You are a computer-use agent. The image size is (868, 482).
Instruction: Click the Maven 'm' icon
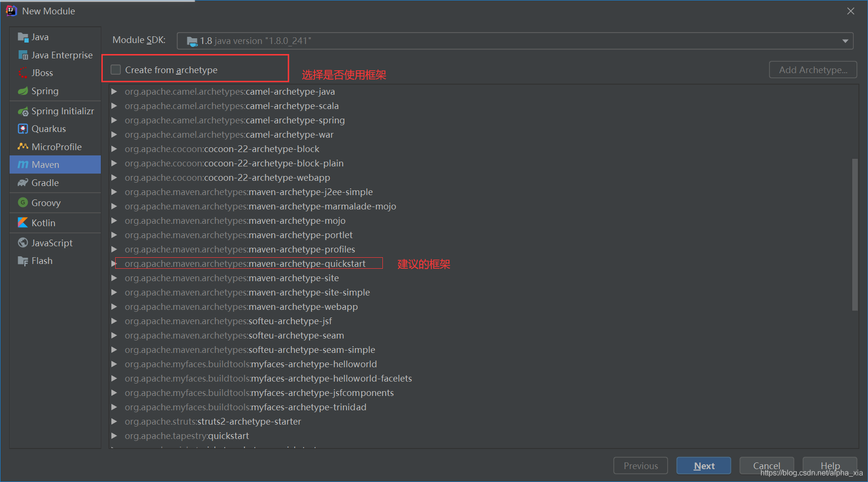(23, 165)
